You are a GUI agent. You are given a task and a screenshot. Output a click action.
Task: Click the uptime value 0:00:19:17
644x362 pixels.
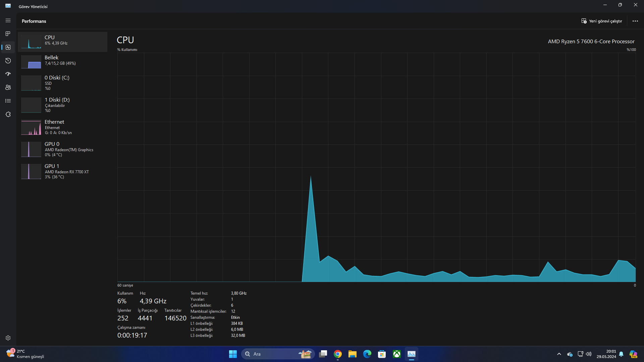click(x=132, y=335)
